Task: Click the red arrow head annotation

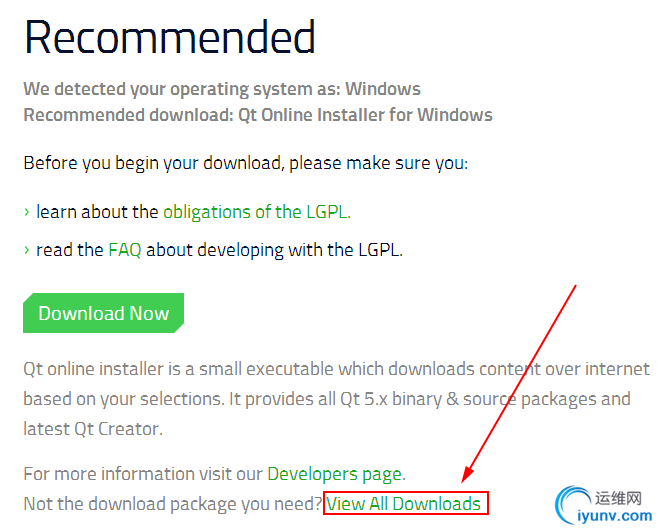Action: 467,475
